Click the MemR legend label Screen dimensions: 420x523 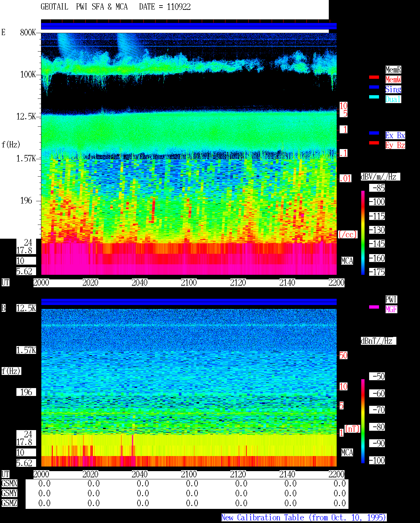point(393,70)
